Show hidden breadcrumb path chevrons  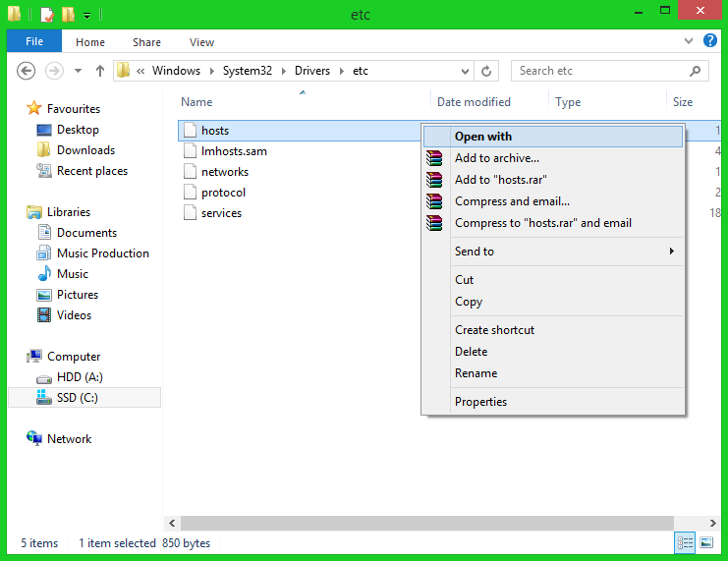pyautogui.click(x=140, y=71)
